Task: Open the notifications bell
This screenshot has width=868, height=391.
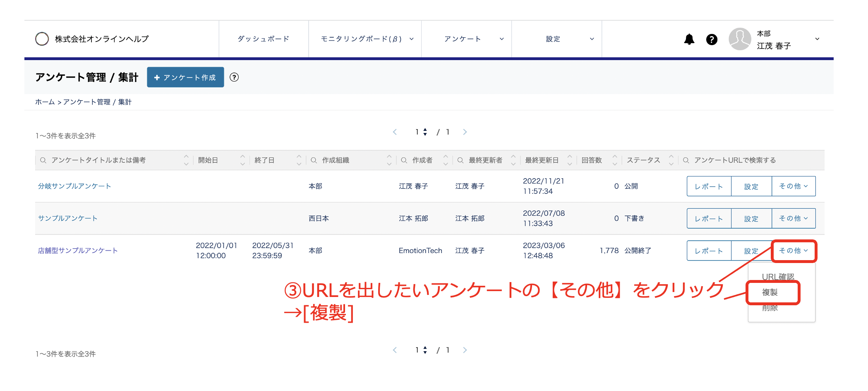Action: (689, 39)
